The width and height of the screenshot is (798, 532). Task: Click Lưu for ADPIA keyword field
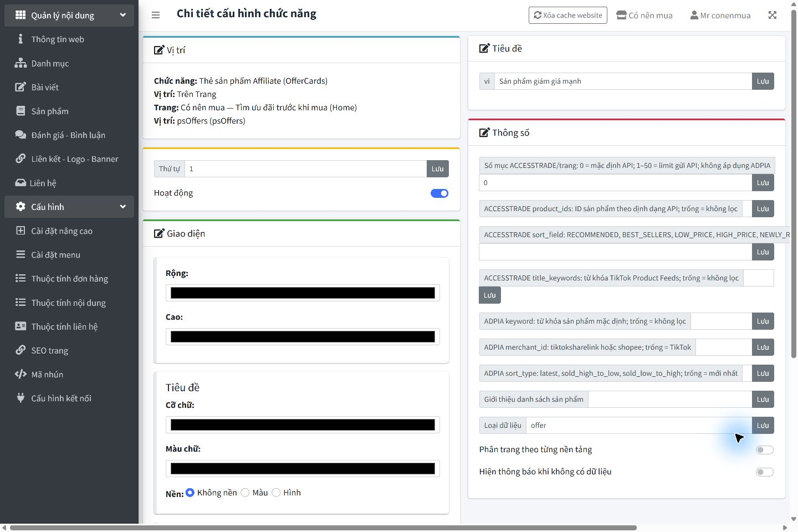click(x=763, y=321)
